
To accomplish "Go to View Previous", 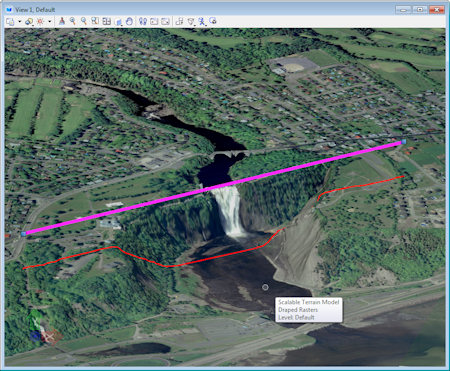I will coord(154,21).
